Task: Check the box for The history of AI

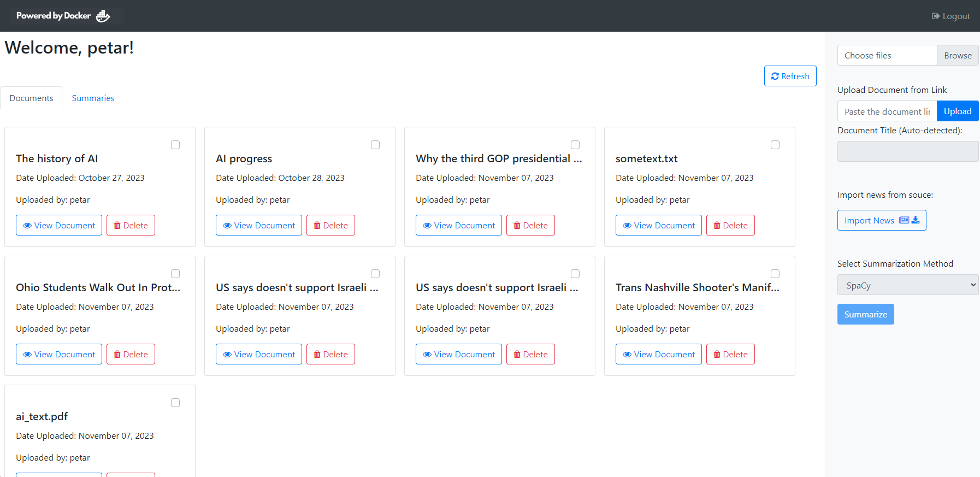Action: (175, 145)
